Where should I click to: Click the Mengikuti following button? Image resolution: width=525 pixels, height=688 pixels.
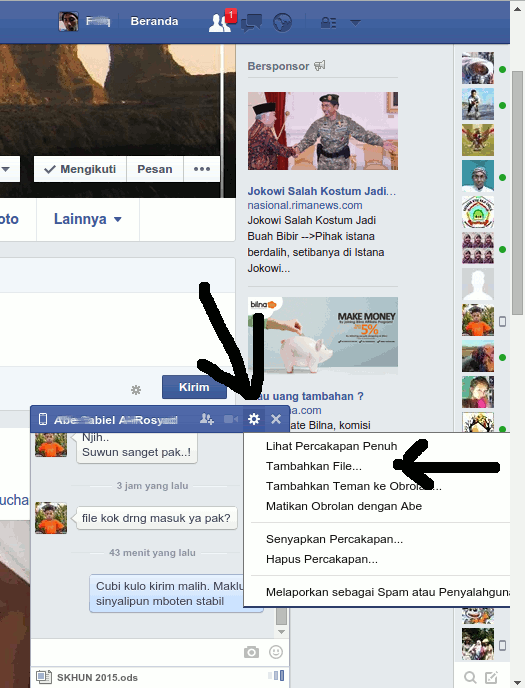click(80, 169)
